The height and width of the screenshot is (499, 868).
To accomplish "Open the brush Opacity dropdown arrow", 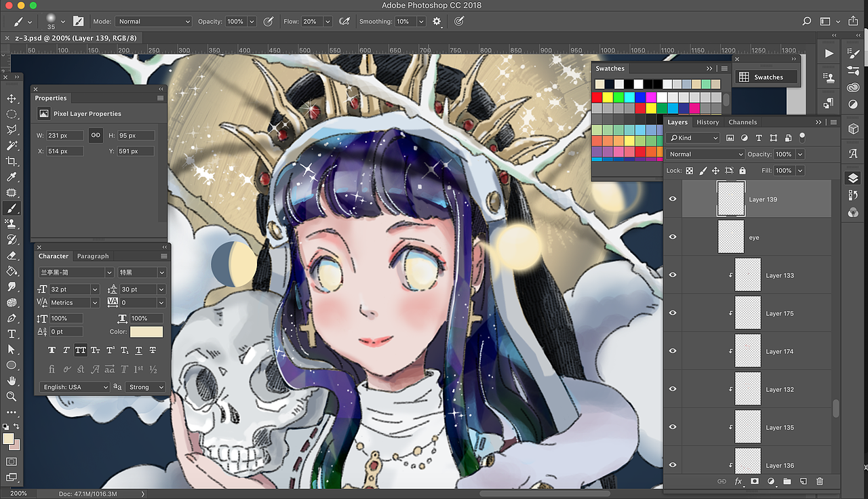I will click(x=252, y=22).
